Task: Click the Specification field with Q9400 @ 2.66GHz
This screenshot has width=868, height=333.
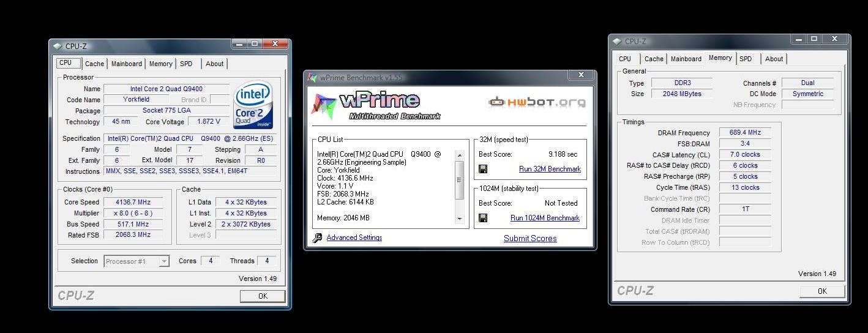Action: pos(190,138)
